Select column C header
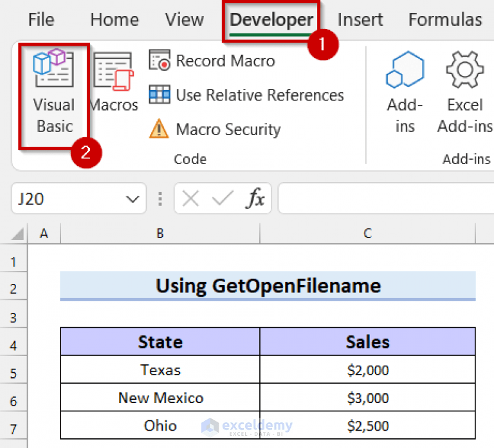Screen dimensions: 494x448 click(x=367, y=233)
